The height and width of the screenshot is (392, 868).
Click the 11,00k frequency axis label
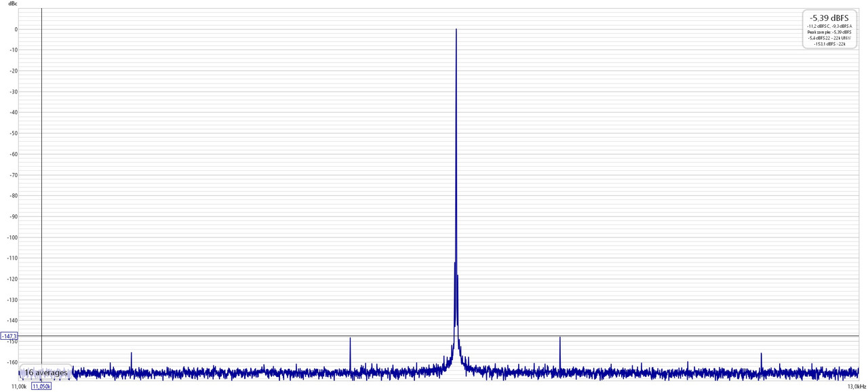tap(18, 386)
